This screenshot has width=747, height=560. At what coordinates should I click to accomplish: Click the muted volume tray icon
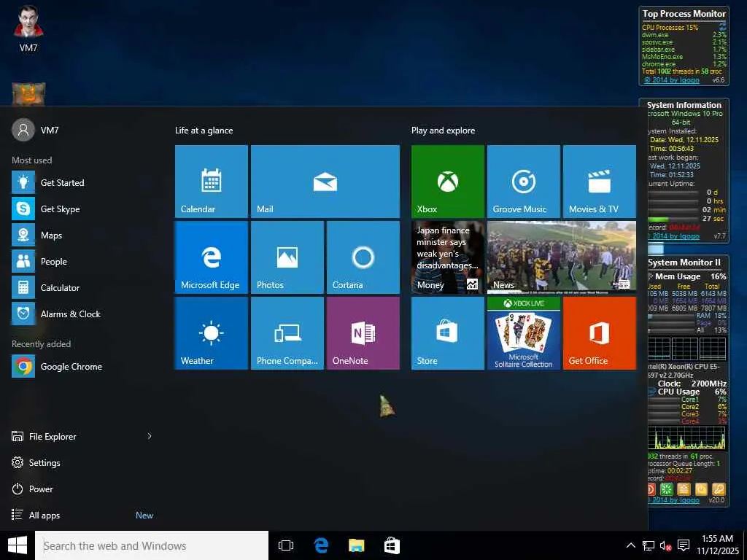click(x=665, y=545)
